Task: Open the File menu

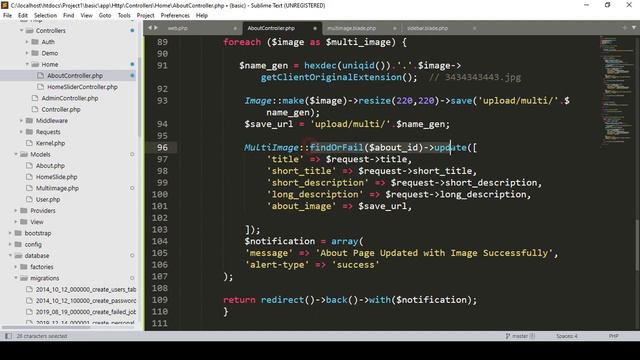Action: [7, 16]
